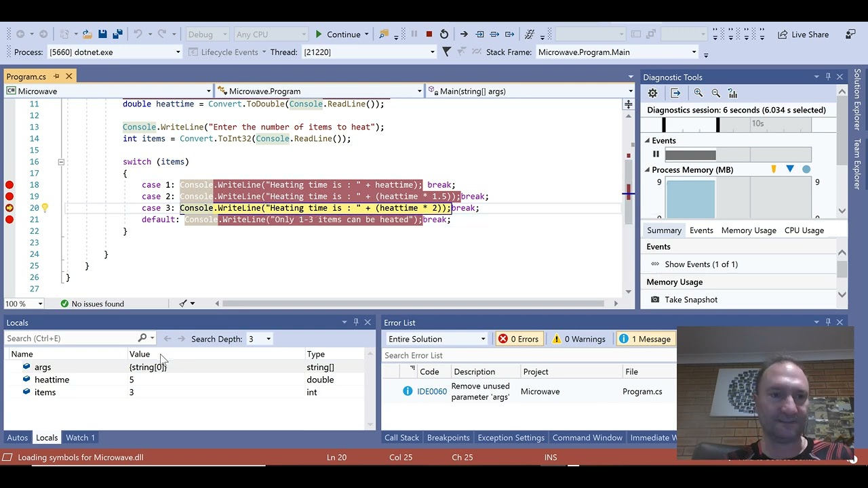The width and height of the screenshot is (868, 488).
Task: Click the Show Next Statement arrow
Action: click(464, 35)
